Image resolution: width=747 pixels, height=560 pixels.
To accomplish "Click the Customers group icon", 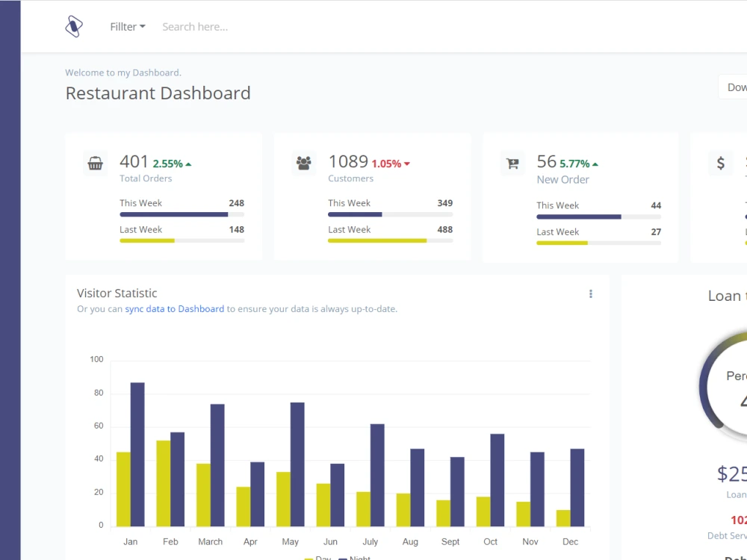I will click(x=303, y=164).
